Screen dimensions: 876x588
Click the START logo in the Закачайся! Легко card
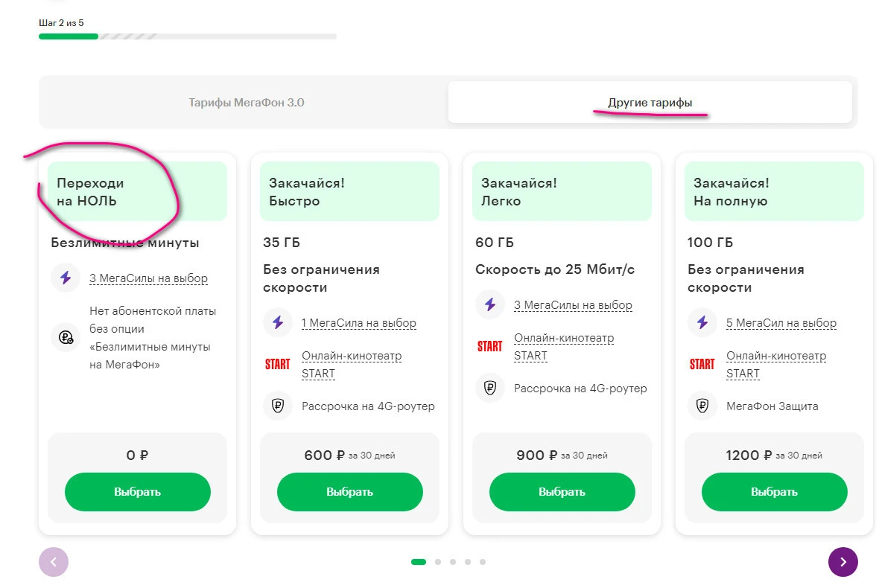(490, 346)
